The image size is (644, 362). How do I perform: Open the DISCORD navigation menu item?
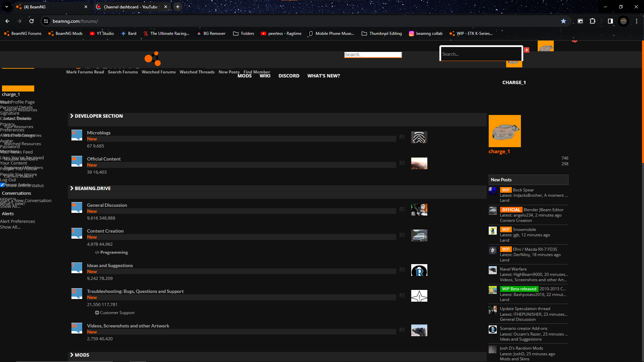[x=289, y=76]
